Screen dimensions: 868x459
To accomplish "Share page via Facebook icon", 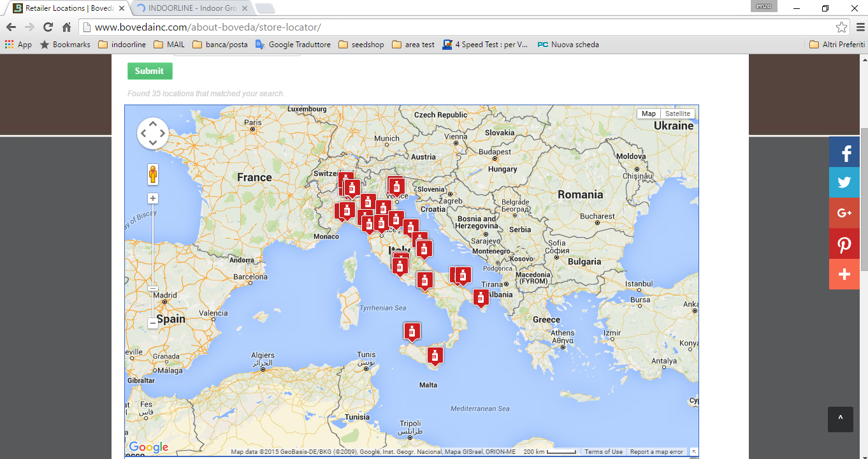I will (844, 152).
